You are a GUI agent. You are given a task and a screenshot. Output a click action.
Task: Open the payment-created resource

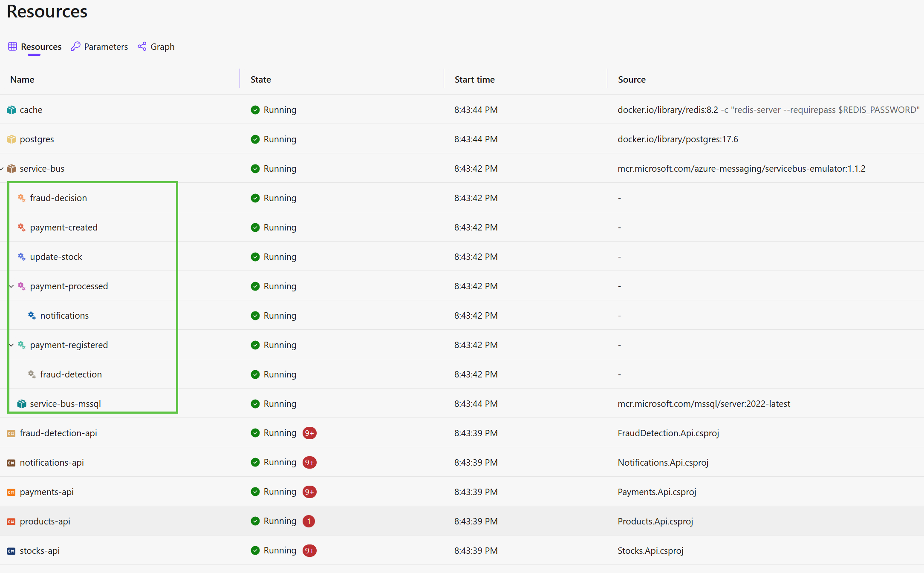pos(64,227)
